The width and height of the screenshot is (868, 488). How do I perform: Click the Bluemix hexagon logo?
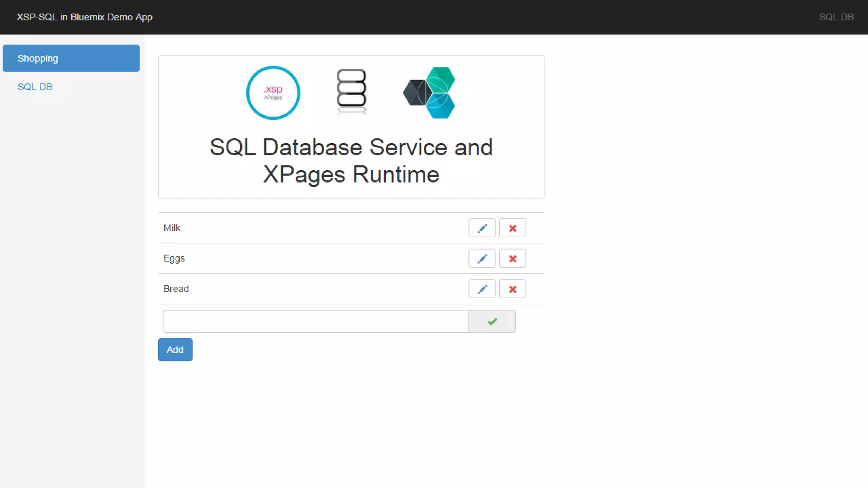(x=430, y=93)
